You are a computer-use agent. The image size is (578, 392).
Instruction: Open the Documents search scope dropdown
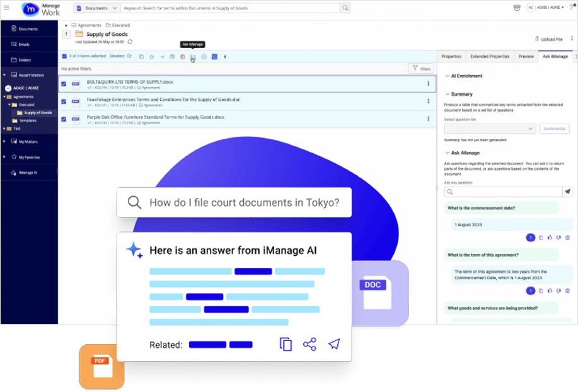point(96,8)
